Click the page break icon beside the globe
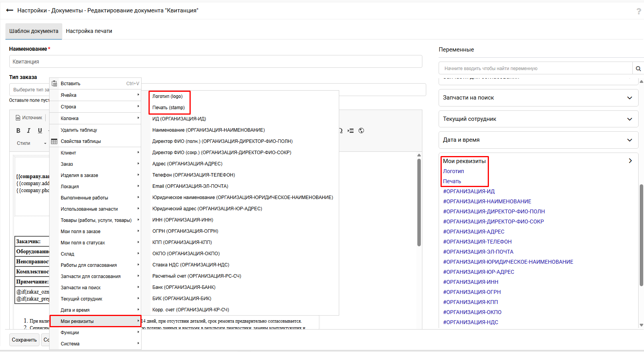The height and width of the screenshot is (352, 644). [351, 130]
